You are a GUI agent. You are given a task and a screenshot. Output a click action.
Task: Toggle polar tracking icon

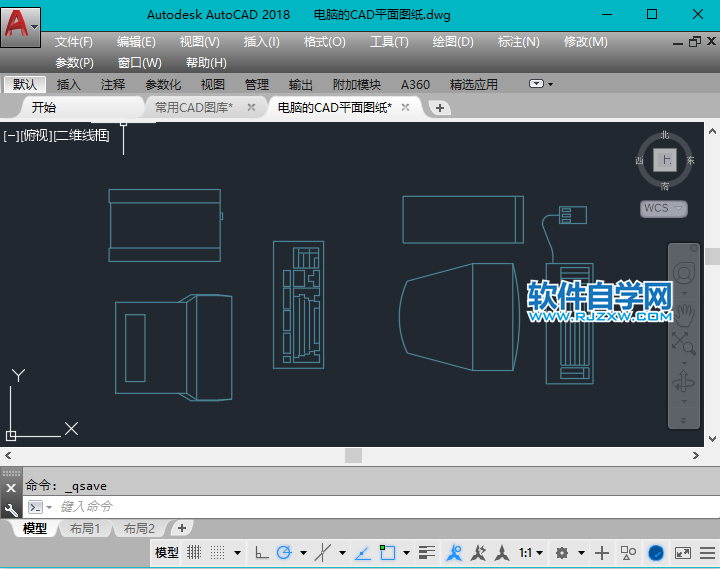[x=284, y=552]
